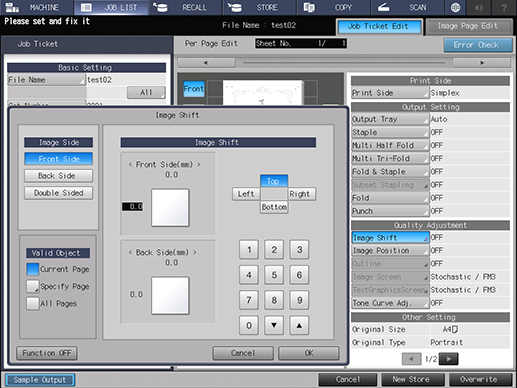This screenshot has height=388, width=517.
Task: Tap keypad number 5
Action: tap(274, 275)
